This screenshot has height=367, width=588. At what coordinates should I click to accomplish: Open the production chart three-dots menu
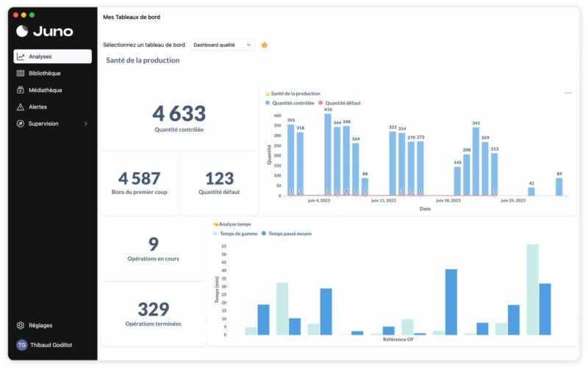[567, 93]
